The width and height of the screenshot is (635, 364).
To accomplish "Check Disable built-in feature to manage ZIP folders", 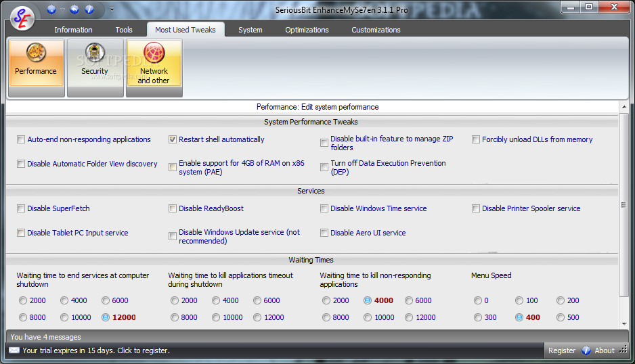I will tap(324, 143).
